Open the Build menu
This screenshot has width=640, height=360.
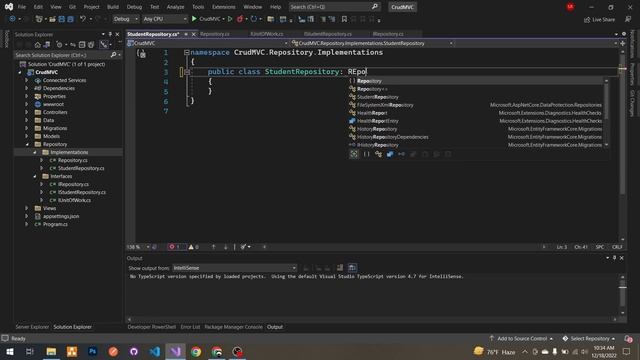[x=113, y=7]
